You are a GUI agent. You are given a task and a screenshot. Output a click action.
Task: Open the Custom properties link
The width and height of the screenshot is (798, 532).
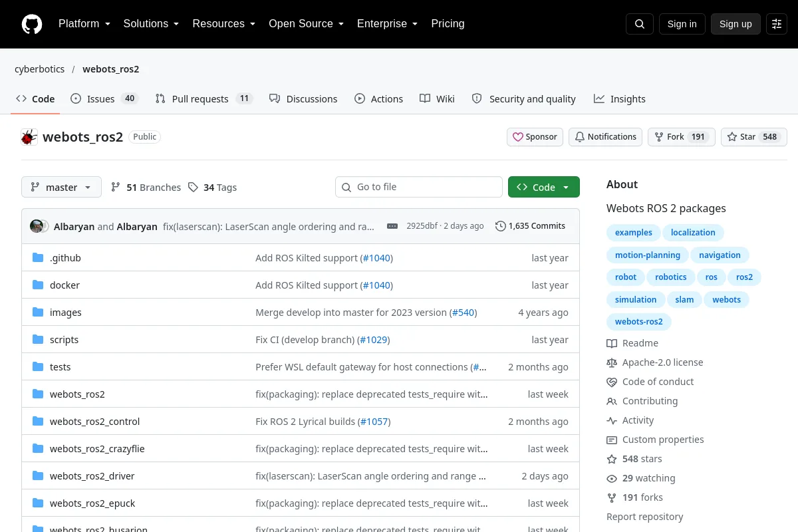pos(655,440)
